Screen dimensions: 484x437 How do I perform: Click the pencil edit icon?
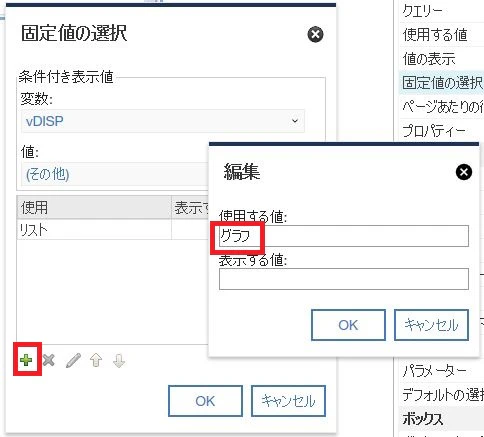coord(73,360)
